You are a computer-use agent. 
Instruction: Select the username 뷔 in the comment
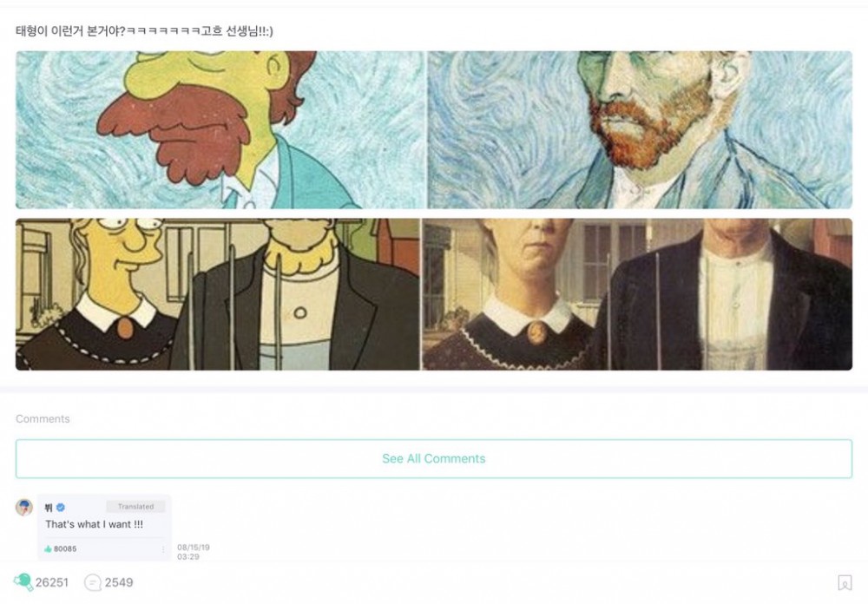49,507
